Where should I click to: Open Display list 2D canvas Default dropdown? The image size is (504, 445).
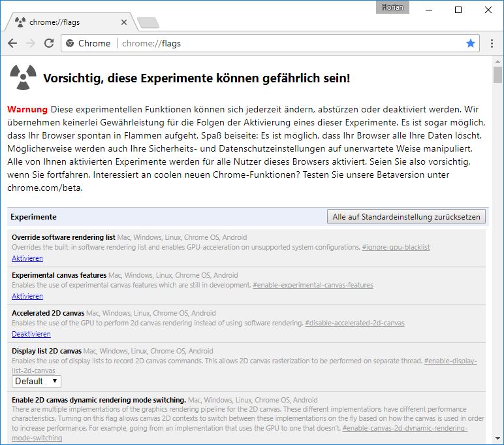pos(37,381)
